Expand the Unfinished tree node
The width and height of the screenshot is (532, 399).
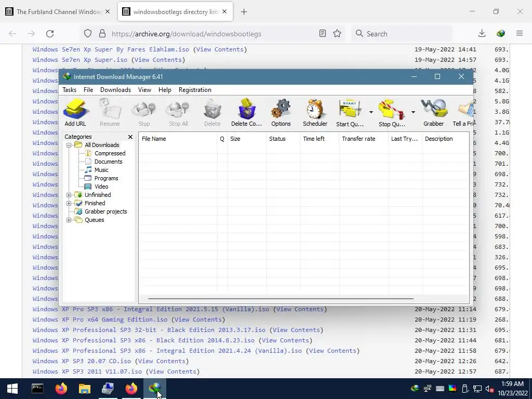point(69,195)
